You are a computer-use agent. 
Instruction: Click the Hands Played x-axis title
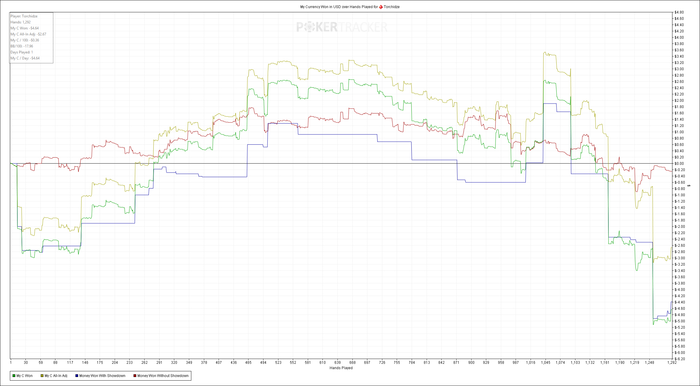point(341,368)
